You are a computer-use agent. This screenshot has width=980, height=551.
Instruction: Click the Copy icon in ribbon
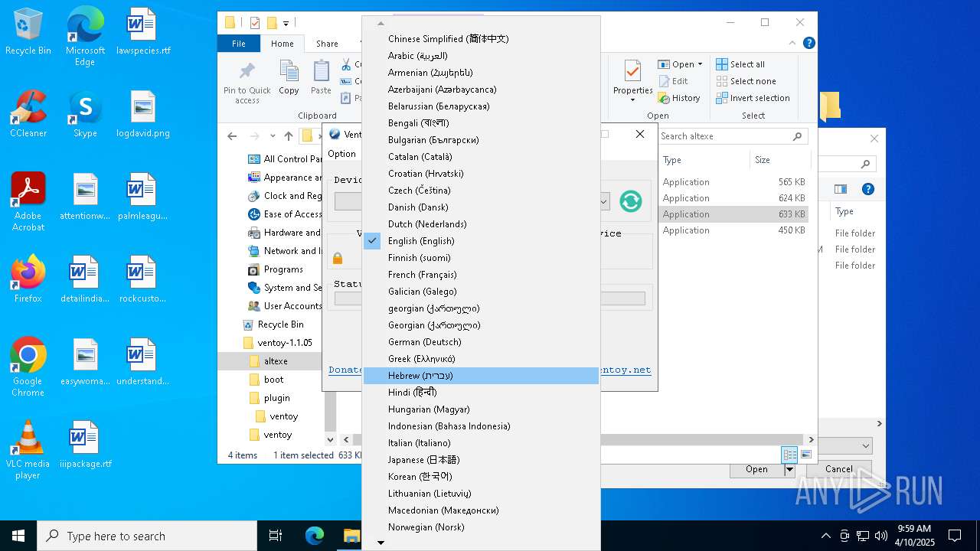pos(289,78)
